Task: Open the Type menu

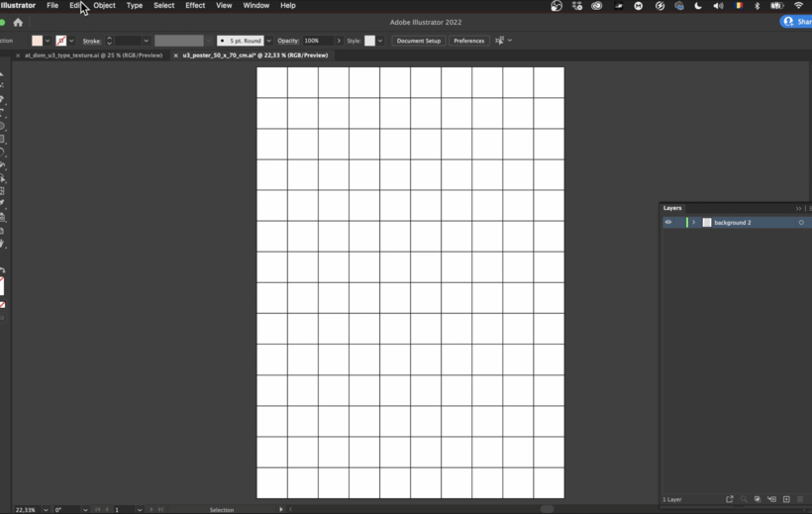Action: click(x=134, y=6)
